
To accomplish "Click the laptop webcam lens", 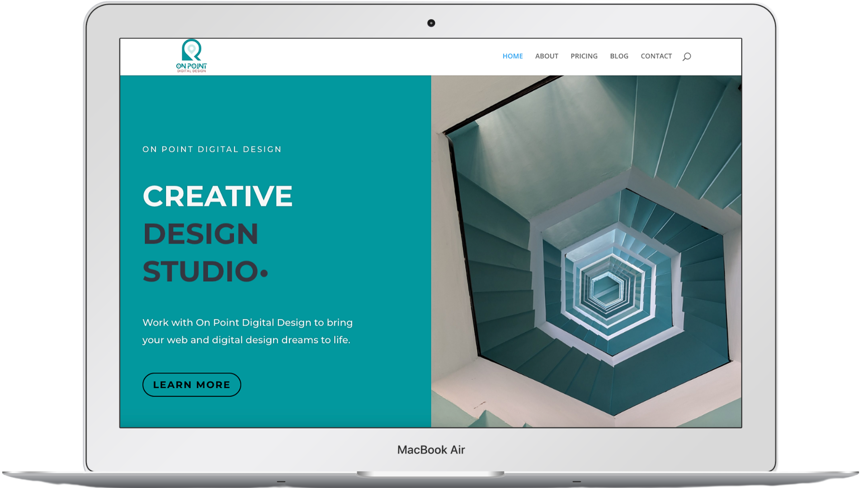I will pos(431,23).
